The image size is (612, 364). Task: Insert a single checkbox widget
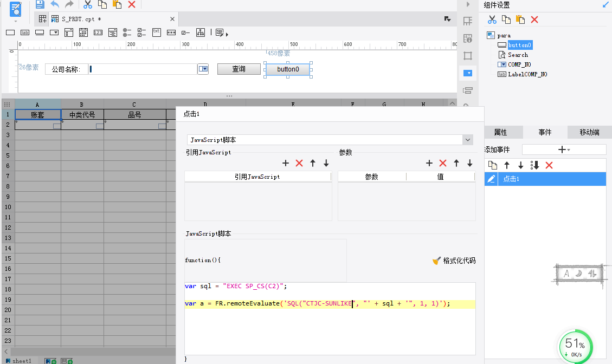pyautogui.click(x=186, y=33)
